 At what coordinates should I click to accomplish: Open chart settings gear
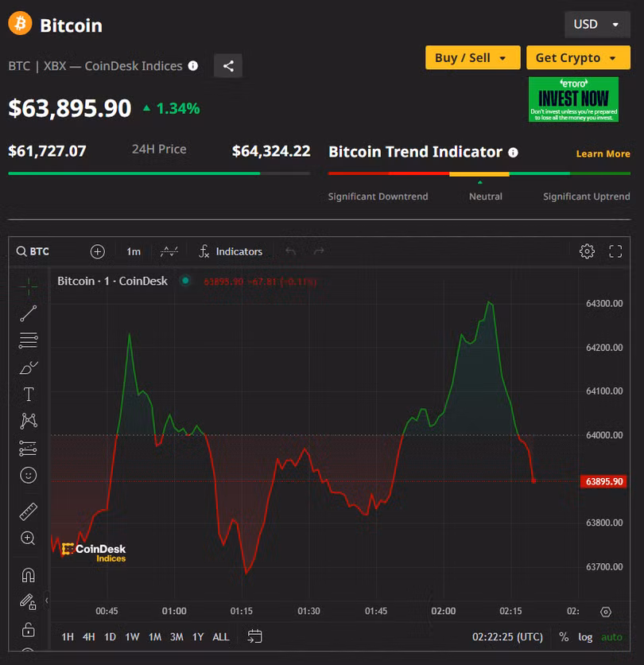coord(587,251)
